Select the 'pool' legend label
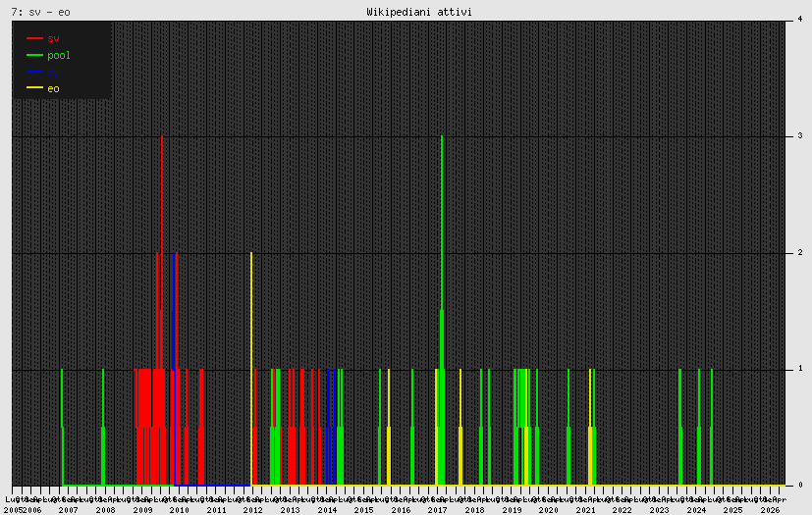 point(59,55)
